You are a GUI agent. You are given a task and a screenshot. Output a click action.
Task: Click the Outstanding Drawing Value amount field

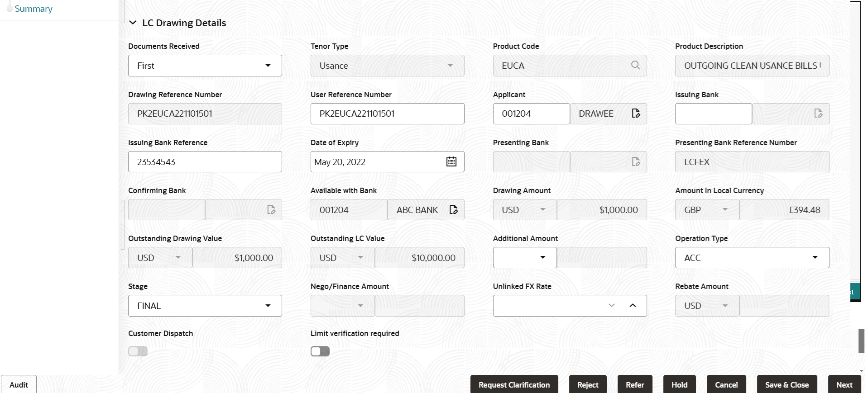click(x=237, y=258)
